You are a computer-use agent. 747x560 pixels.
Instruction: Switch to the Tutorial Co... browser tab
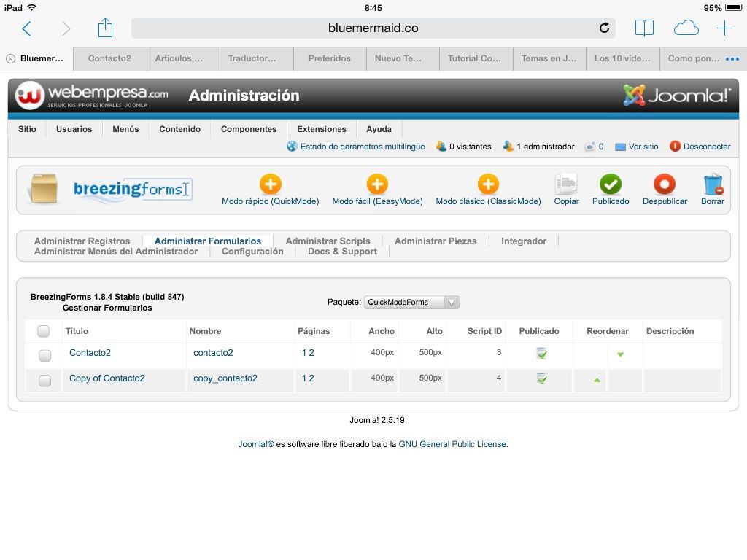(474, 58)
